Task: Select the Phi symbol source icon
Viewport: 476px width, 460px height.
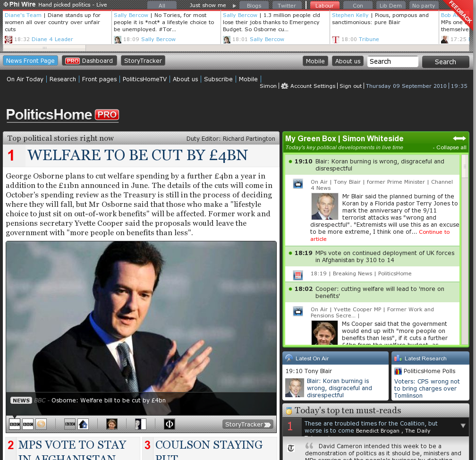Action: (170, 424)
